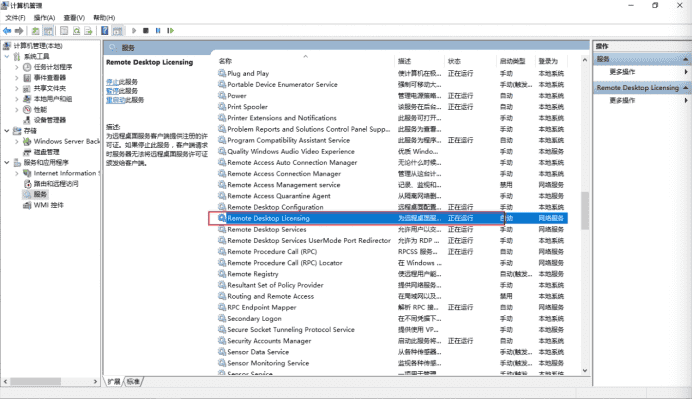Viewport: 693px width, 399px height.
Task: Click the Forward arrow toolbar icon
Action: pyautogui.click(x=19, y=30)
